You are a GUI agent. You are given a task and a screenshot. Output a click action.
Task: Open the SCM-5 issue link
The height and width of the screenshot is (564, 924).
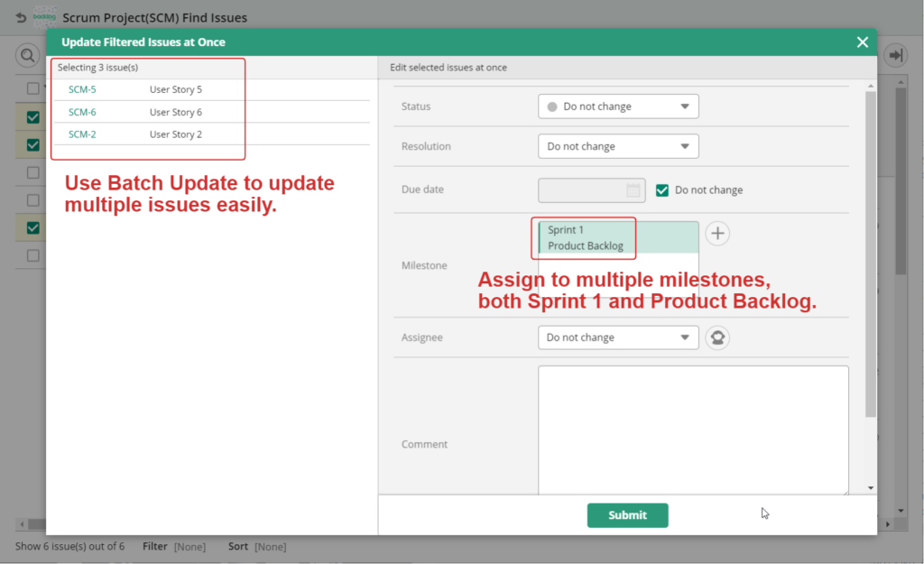pos(82,89)
